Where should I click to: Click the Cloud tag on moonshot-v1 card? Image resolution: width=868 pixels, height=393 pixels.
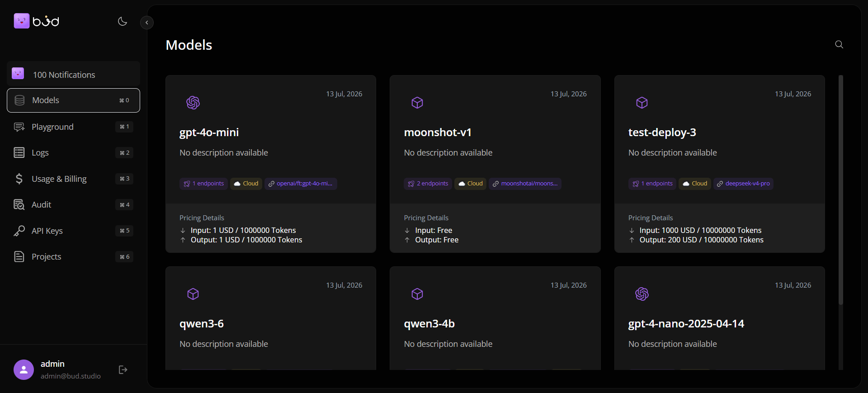point(471,184)
